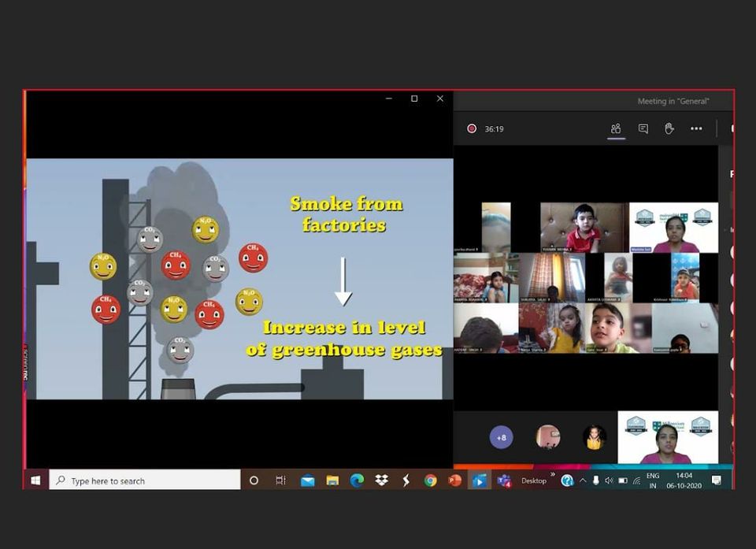Expand the Desktop toolbar chevron
756x549 pixels.
point(552,475)
